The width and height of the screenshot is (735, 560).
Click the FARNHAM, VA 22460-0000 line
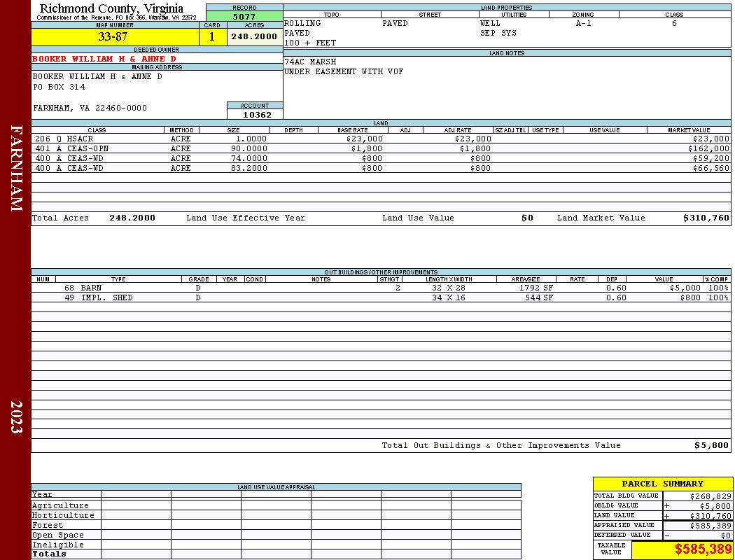click(90, 108)
